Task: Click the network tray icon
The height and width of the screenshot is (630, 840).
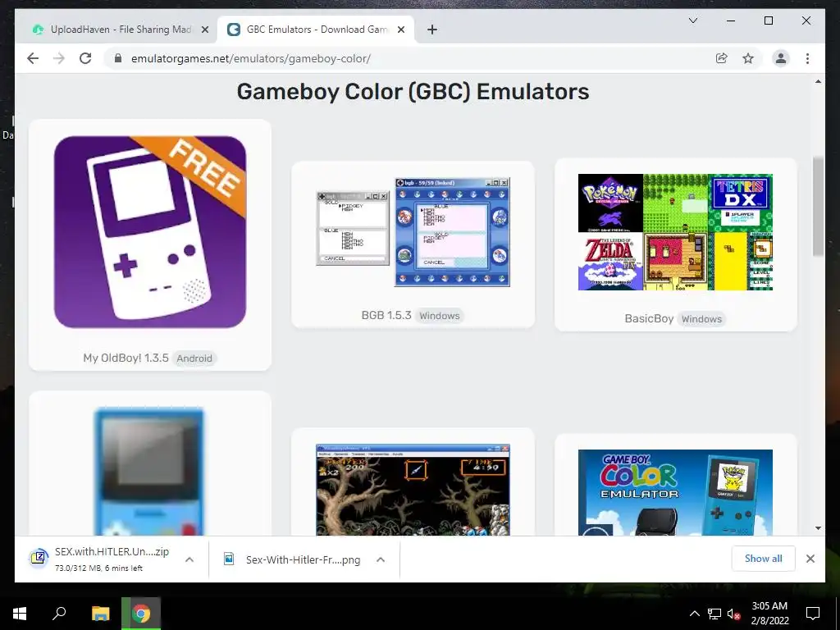Action: [x=714, y=614]
